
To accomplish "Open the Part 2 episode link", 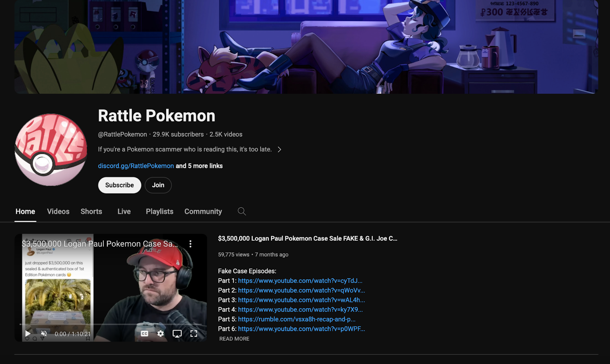I will coord(302,290).
